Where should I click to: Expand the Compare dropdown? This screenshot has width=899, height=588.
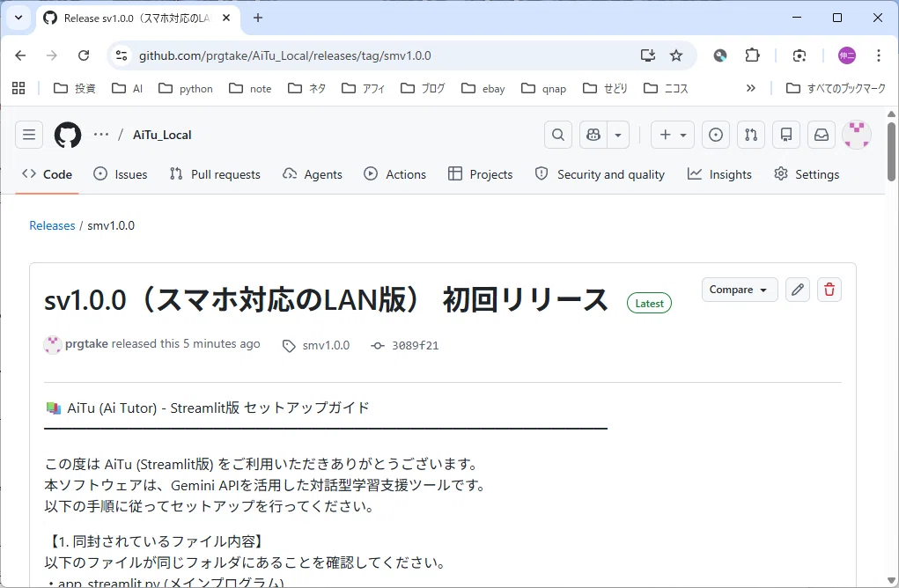[x=740, y=290]
